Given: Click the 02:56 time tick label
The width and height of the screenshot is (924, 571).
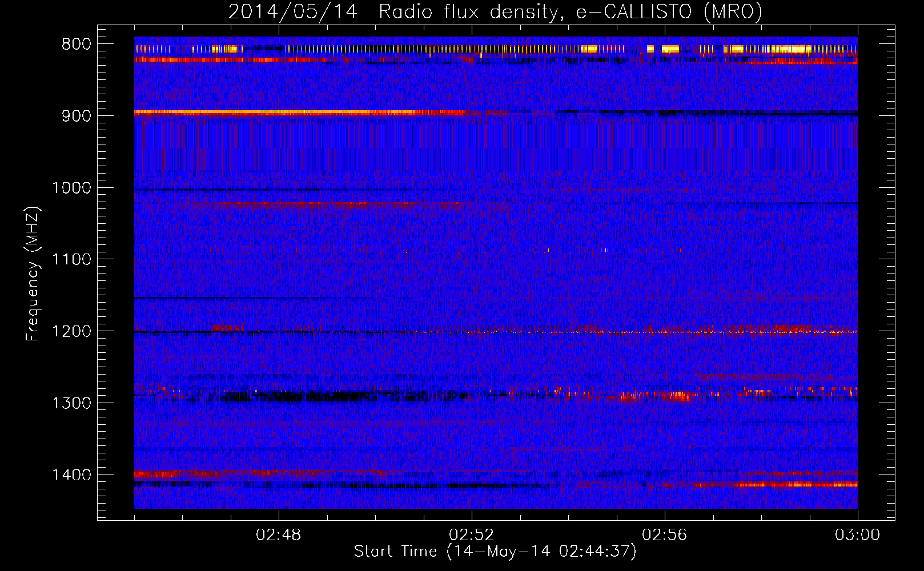Looking at the screenshot, I should coord(665,535).
